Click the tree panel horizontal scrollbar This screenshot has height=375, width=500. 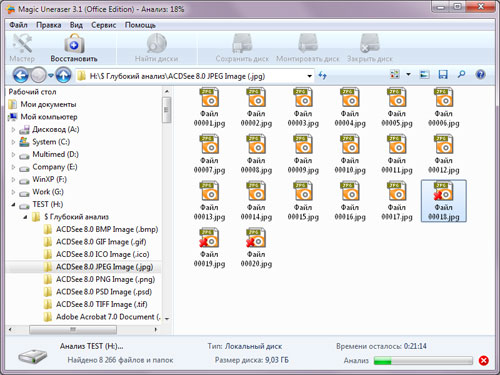(x=83, y=329)
